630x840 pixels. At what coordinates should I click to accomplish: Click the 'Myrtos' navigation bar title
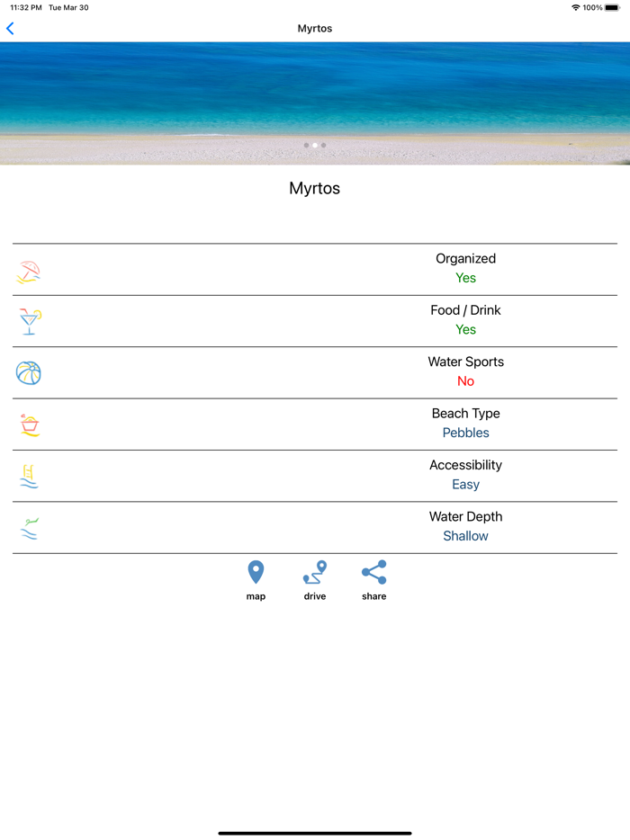pos(315,29)
